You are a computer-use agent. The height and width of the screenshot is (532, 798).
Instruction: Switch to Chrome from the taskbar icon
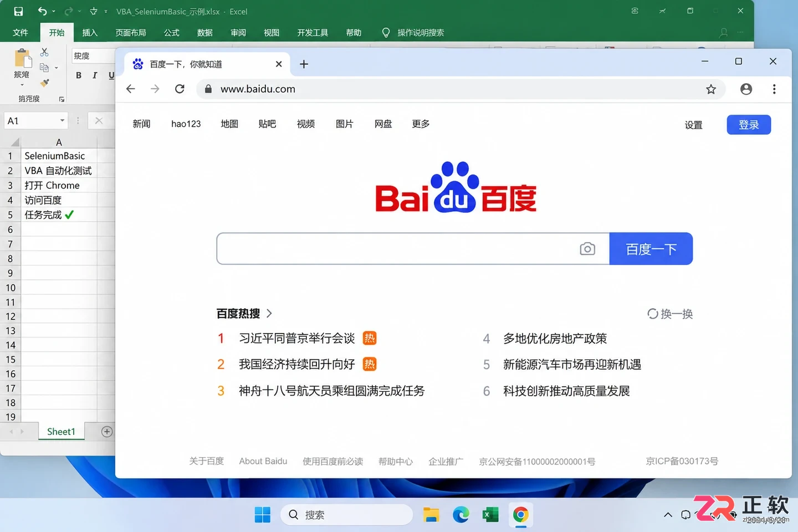point(520,515)
